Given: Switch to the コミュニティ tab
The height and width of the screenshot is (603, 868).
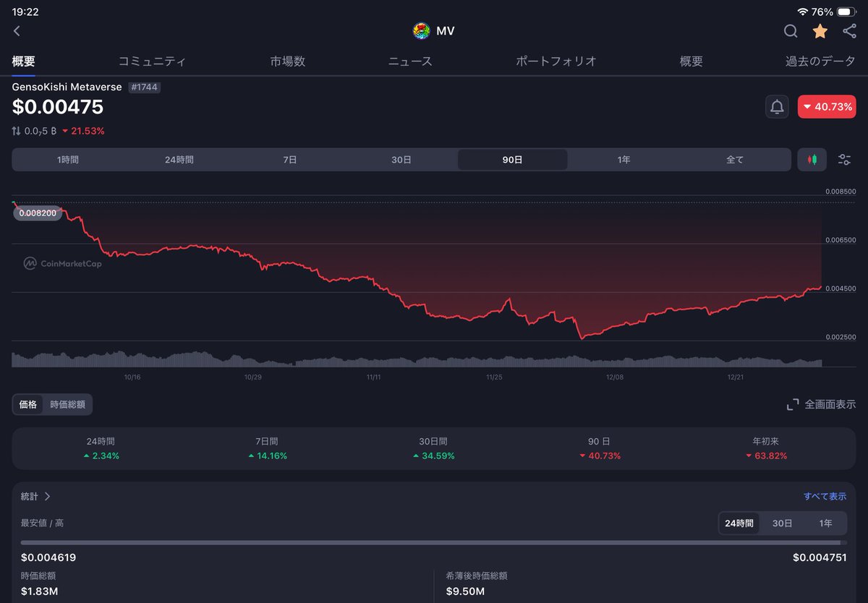Looking at the screenshot, I should coord(152,61).
